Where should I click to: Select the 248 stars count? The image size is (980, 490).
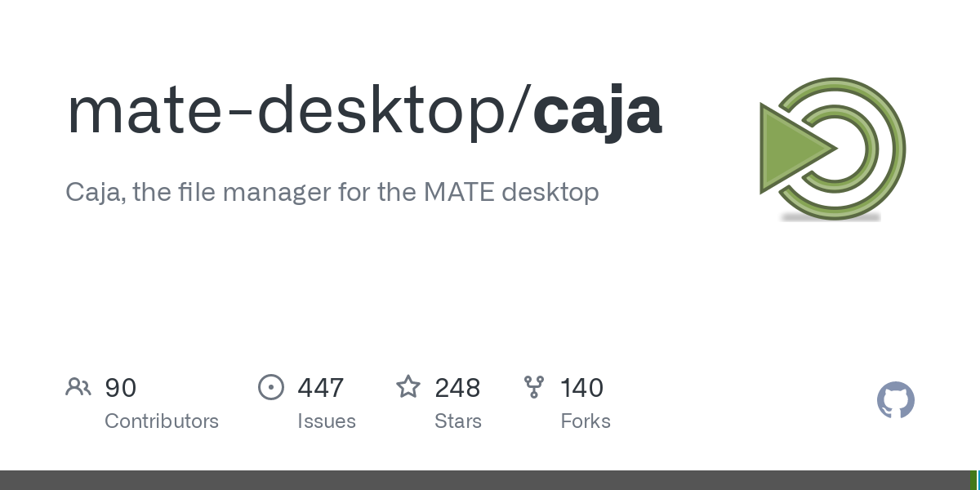457,388
